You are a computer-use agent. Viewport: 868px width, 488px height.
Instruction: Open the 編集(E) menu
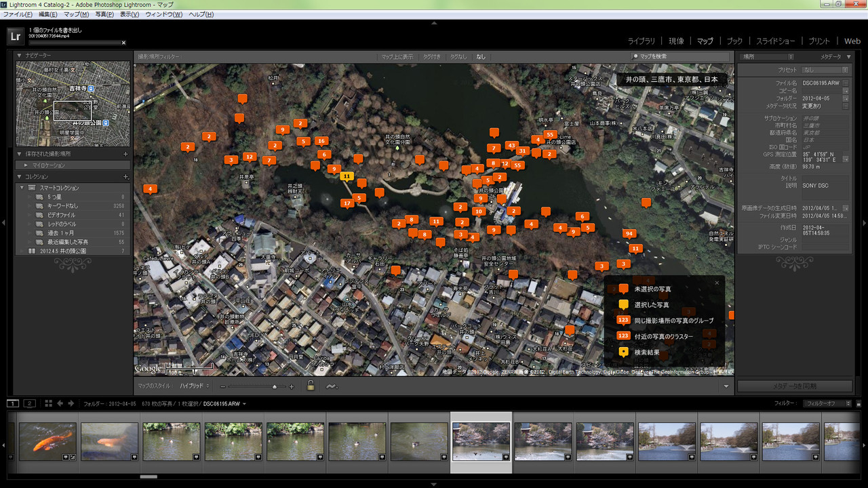48,14
